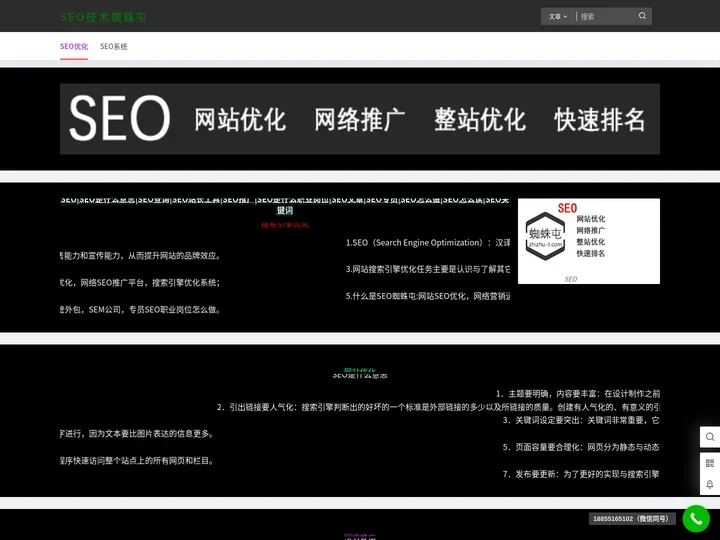Switch to the SEO系统 tab
This screenshot has width=720, height=540.
[x=113, y=46]
